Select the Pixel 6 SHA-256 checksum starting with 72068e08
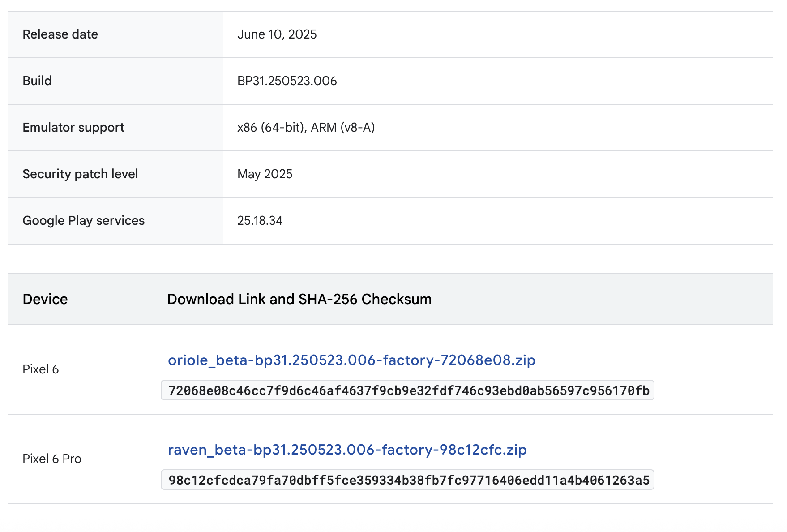The height and width of the screenshot is (532, 787). point(408,390)
